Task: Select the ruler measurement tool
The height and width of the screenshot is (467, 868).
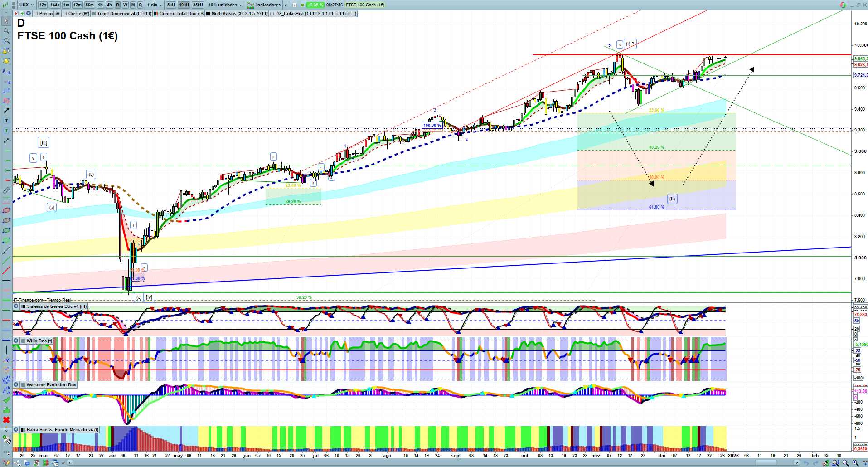Action: point(6,190)
